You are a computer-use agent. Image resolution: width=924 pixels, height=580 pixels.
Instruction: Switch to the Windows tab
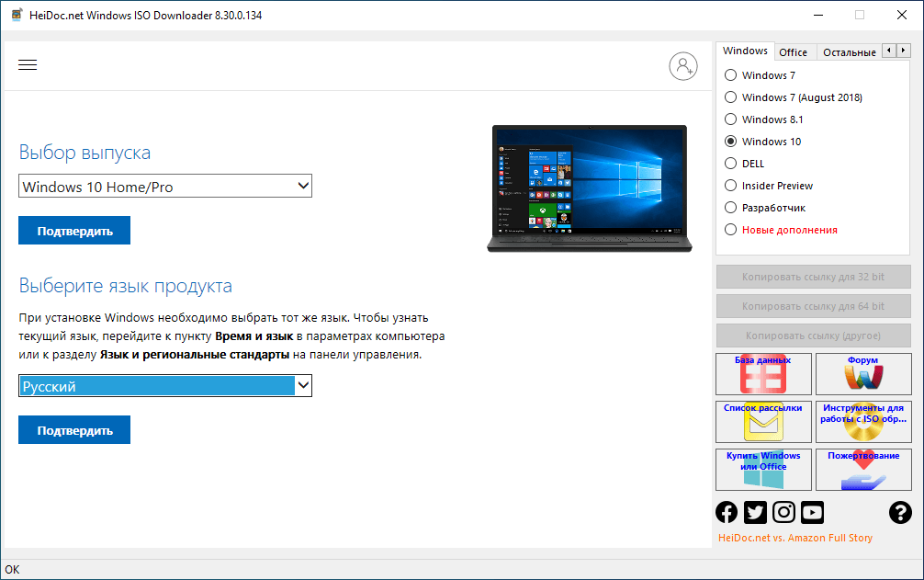pyautogui.click(x=745, y=51)
